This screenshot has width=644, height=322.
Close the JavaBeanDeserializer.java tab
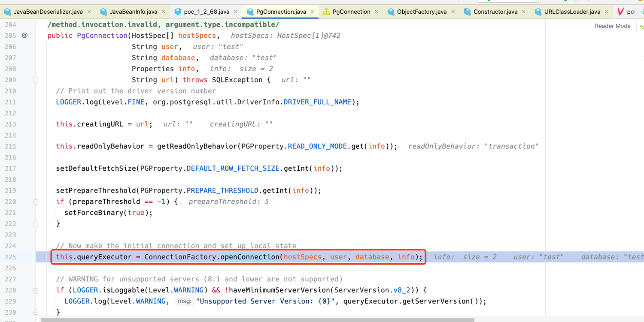(x=89, y=12)
